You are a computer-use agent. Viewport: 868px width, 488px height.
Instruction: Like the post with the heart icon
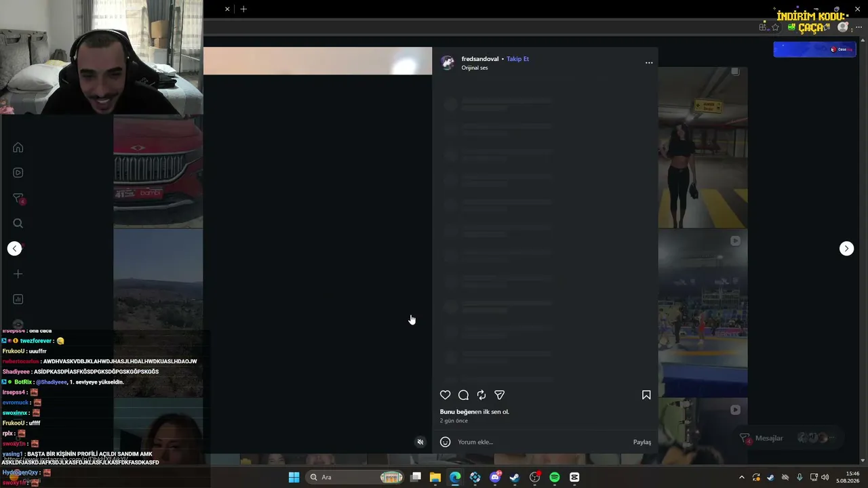(x=445, y=395)
